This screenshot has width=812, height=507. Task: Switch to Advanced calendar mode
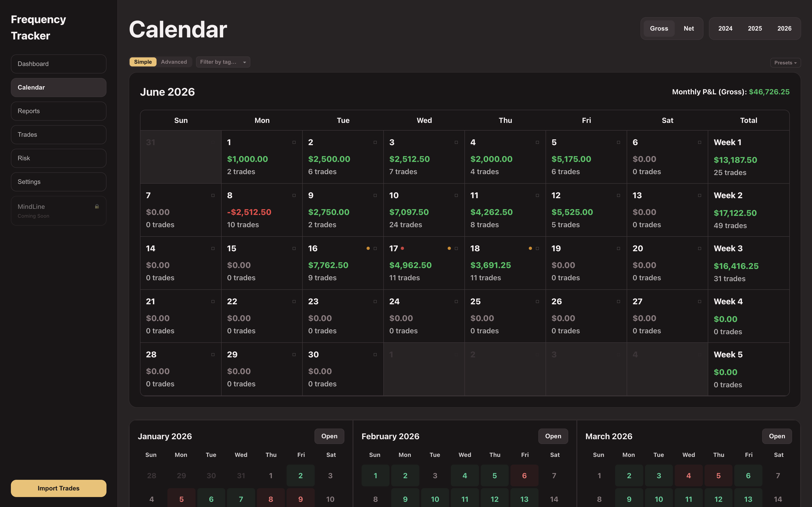tap(174, 62)
